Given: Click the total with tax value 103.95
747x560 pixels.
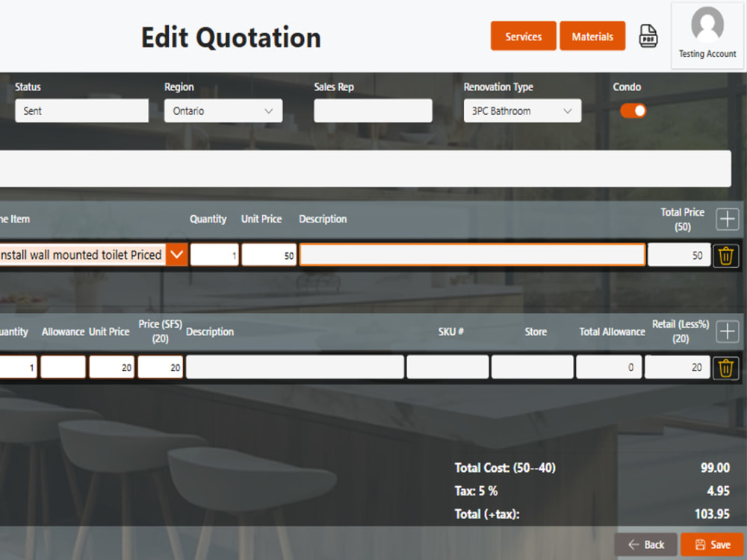Looking at the screenshot, I should (712, 514).
